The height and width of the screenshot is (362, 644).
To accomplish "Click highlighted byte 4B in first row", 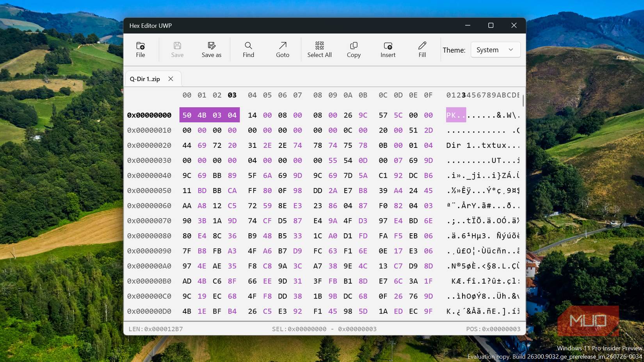I will click(x=202, y=115).
